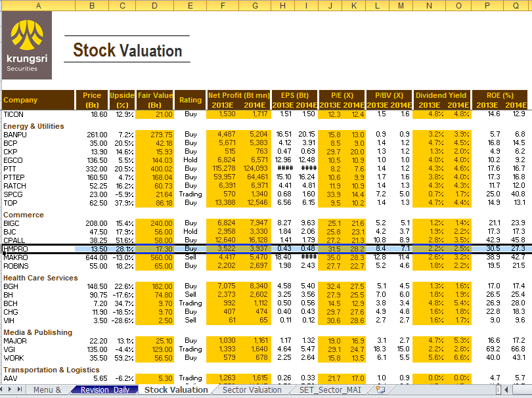Select column F header
Image resolution: width=532 pixels, height=398 pixels.
(223, 5)
